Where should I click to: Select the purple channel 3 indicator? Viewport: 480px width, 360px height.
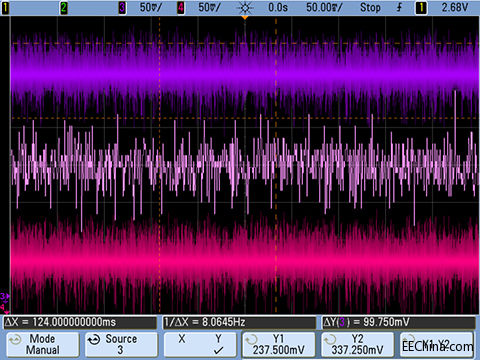pos(122,7)
